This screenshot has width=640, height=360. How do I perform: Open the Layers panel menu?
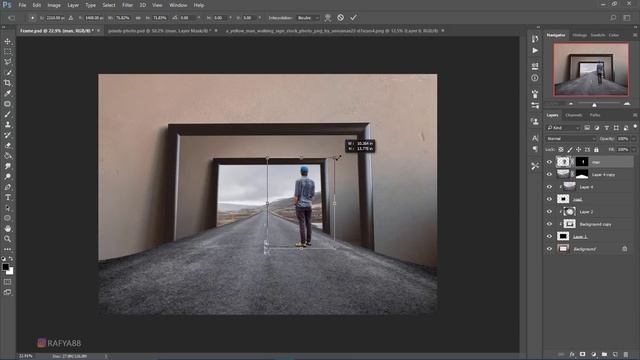coord(635,116)
